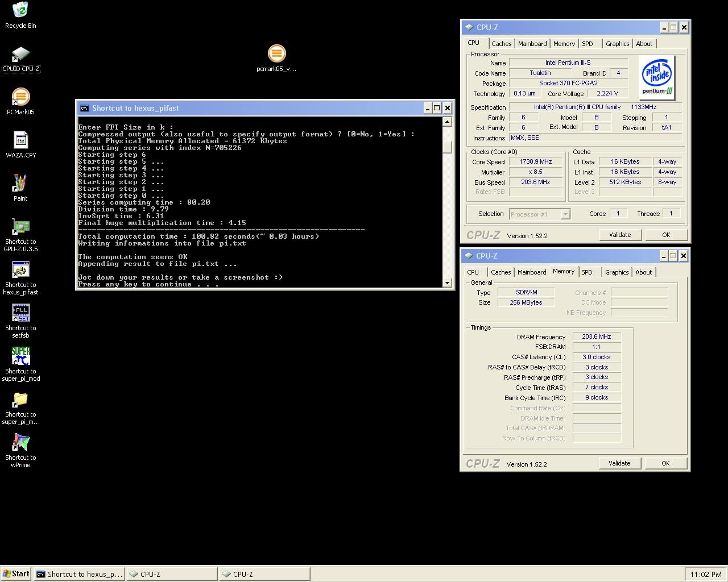The width and height of the screenshot is (728, 582).
Task: Click the Total computation time line in console
Action: click(198, 236)
